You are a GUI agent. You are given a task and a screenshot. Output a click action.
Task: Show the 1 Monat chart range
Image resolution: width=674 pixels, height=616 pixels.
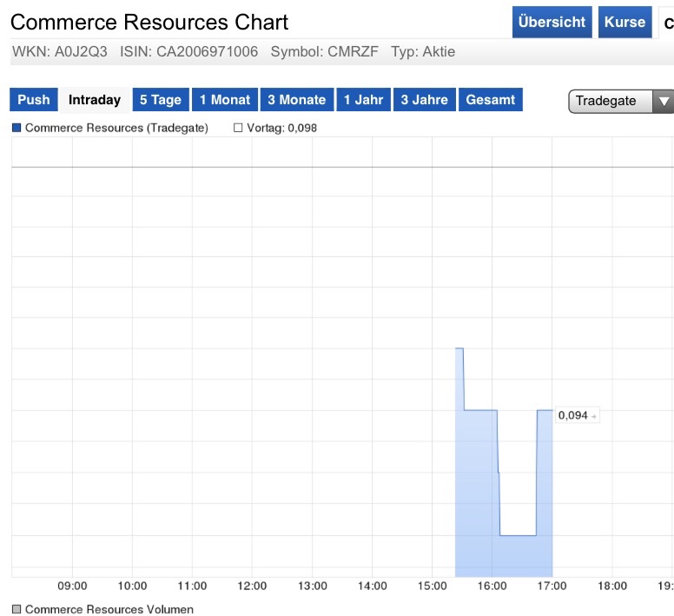tap(225, 100)
